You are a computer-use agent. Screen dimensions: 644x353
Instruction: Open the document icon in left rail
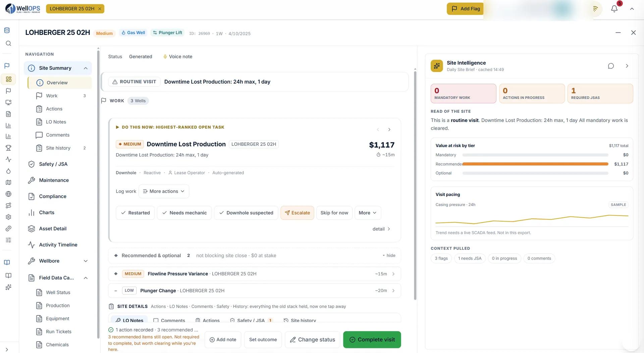(8, 114)
